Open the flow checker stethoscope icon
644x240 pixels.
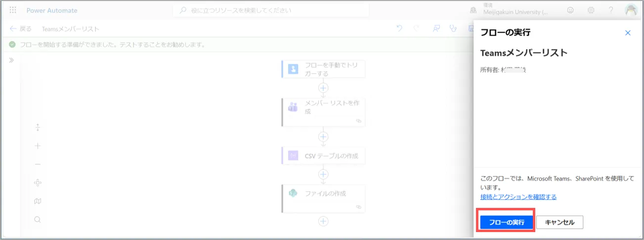point(452,29)
